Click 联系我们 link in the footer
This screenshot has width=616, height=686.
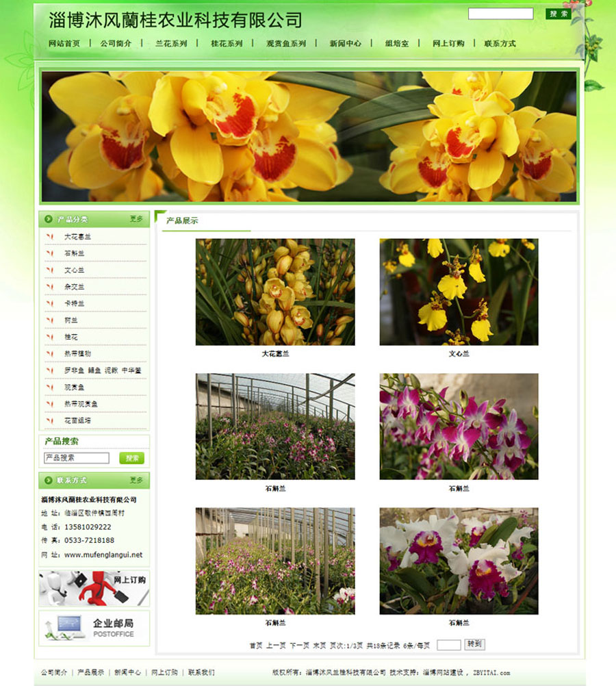tap(201, 673)
